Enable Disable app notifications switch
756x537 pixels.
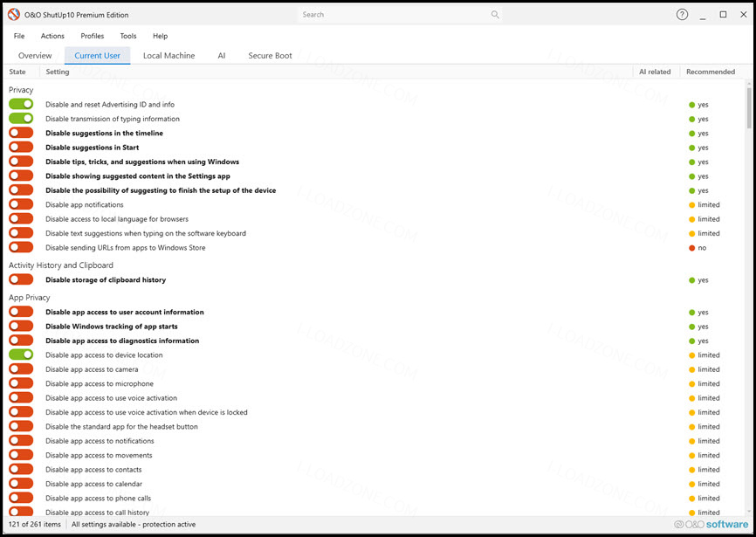pos(21,204)
